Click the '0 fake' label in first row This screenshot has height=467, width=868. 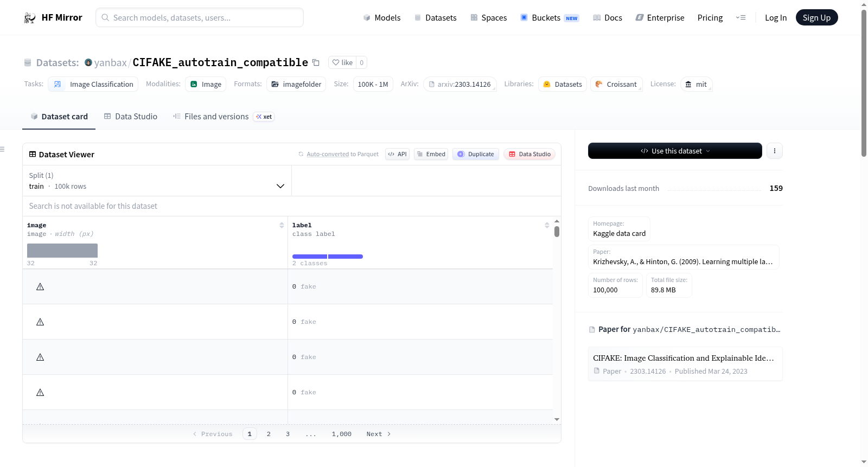(304, 286)
